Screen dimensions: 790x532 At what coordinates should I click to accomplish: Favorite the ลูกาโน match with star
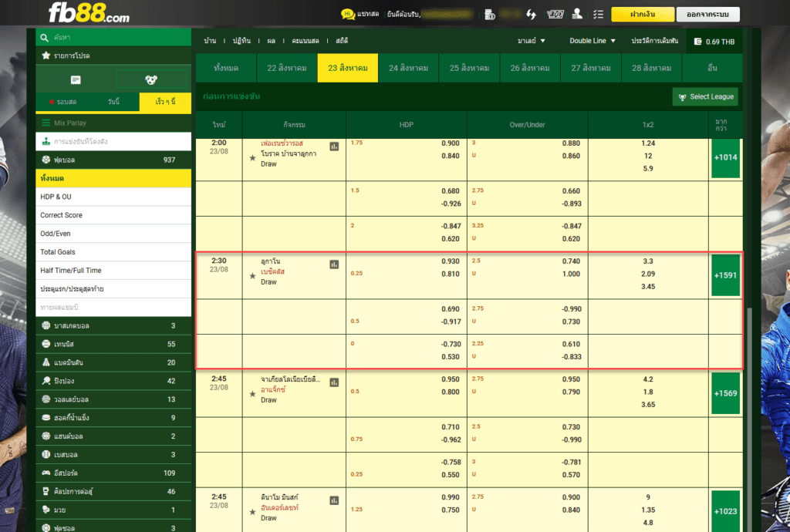(x=252, y=276)
